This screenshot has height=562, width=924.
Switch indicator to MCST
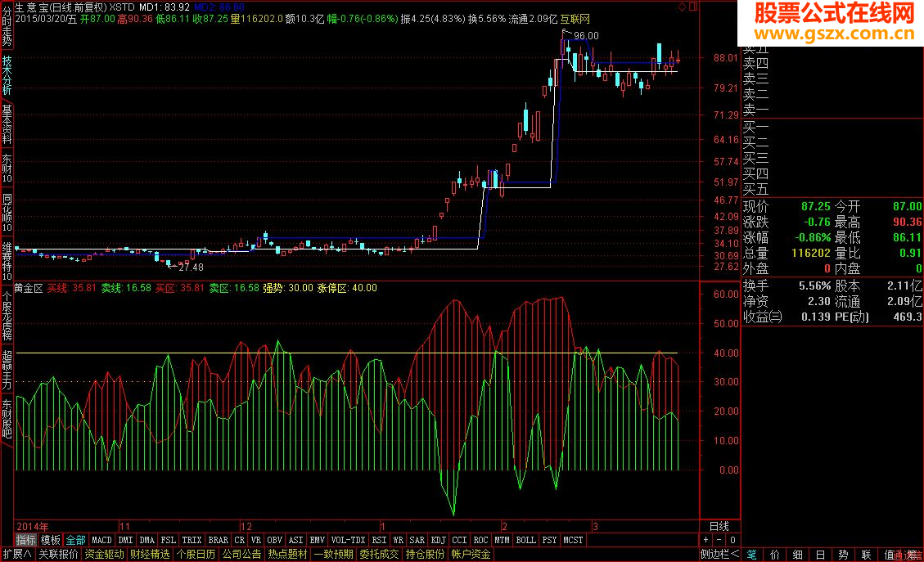tap(573, 540)
